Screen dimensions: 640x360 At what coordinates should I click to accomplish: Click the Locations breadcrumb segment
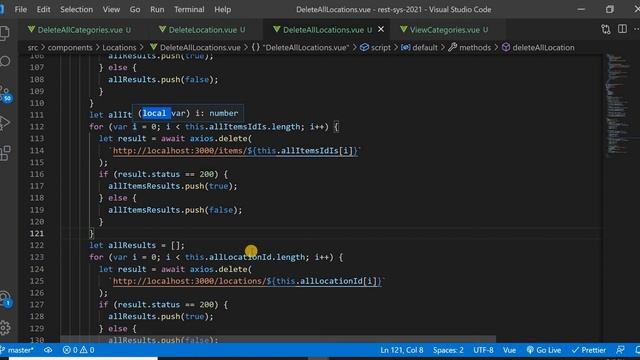119,47
